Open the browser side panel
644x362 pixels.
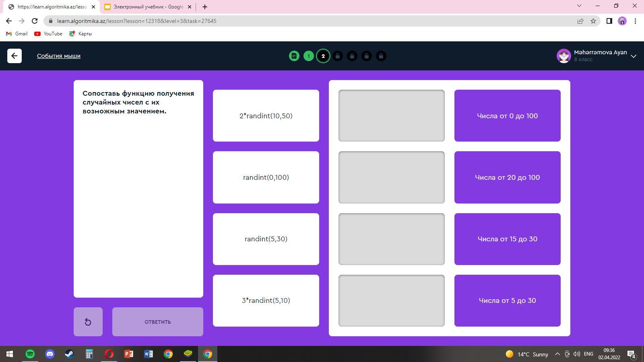point(609,21)
